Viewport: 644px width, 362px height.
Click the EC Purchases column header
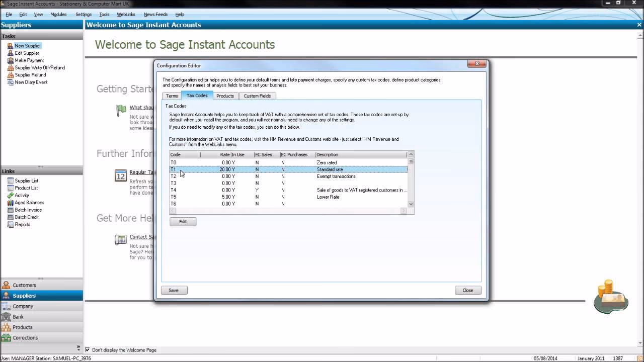coord(297,155)
